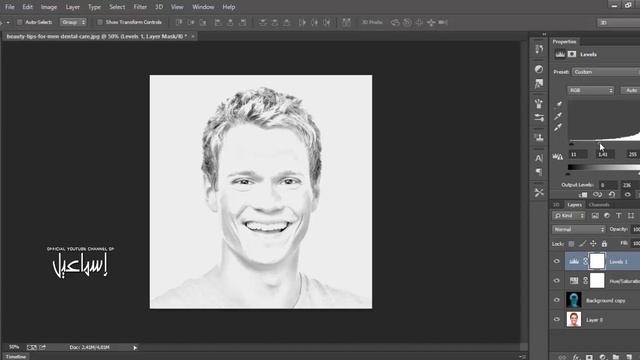Click the view previous state icon
The image size is (640, 360).
(x=598, y=195)
